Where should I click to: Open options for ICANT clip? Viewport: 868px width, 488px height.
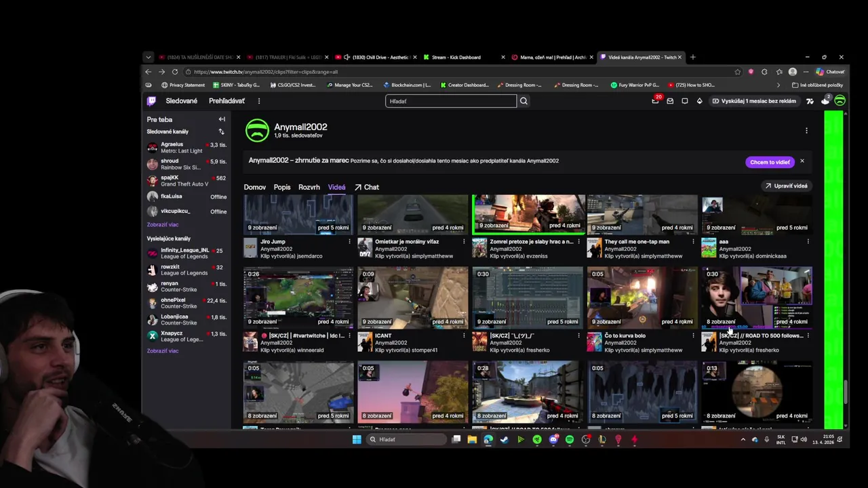tap(464, 335)
